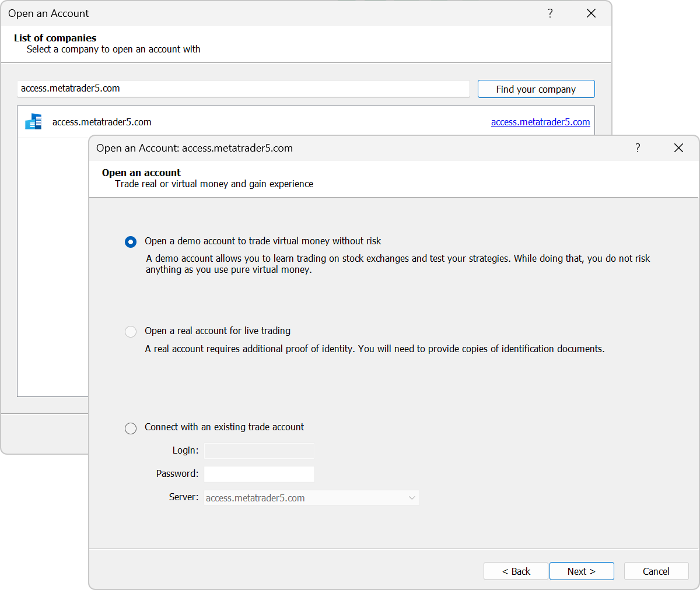The image size is (700, 590).
Task: Click the 'List of companies' heading
Action: (x=55, y=38)
